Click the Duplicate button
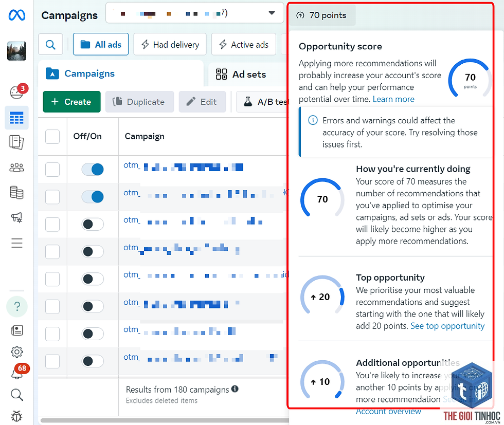The width and height of the screenshot is (504, 425). [x=139, y=102]
